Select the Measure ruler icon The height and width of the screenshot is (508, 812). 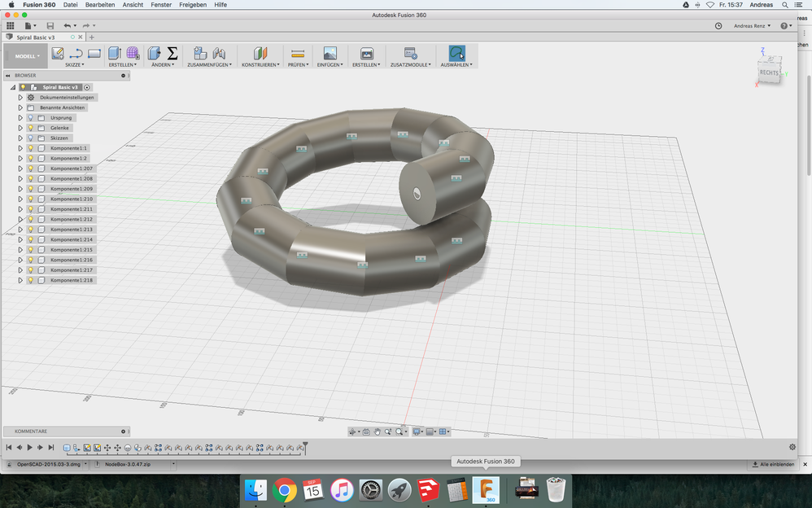pyautogui.click(x=298, y=54)
